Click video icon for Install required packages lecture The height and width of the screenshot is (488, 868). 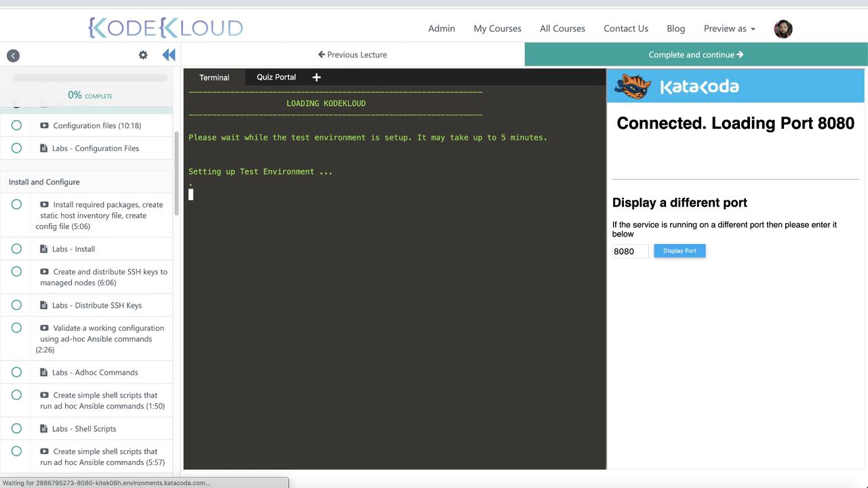(x=44, y=205)
